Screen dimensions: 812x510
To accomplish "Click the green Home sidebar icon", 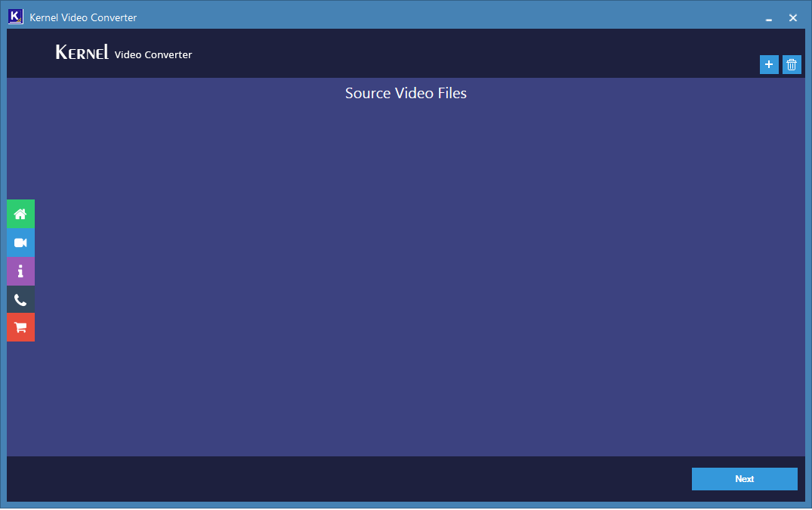I will [x=20, y=214].
